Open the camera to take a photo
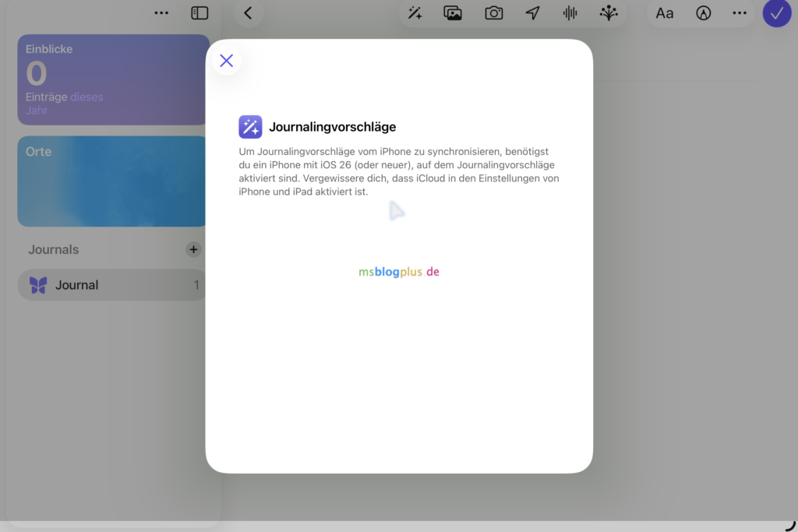 coord(493,13)
